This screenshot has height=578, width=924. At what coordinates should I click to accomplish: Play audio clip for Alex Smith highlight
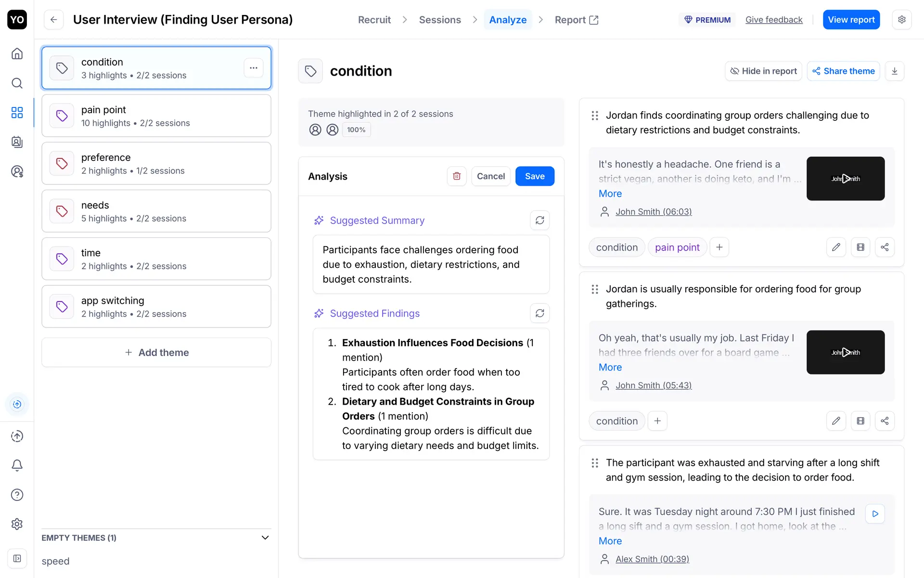coord(875,513)
